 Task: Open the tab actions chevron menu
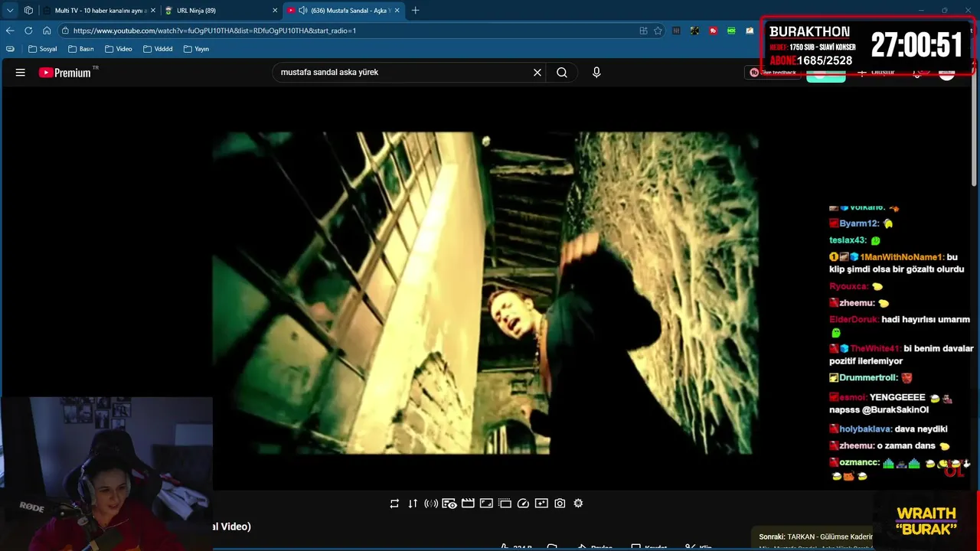(x=10, y=11)
